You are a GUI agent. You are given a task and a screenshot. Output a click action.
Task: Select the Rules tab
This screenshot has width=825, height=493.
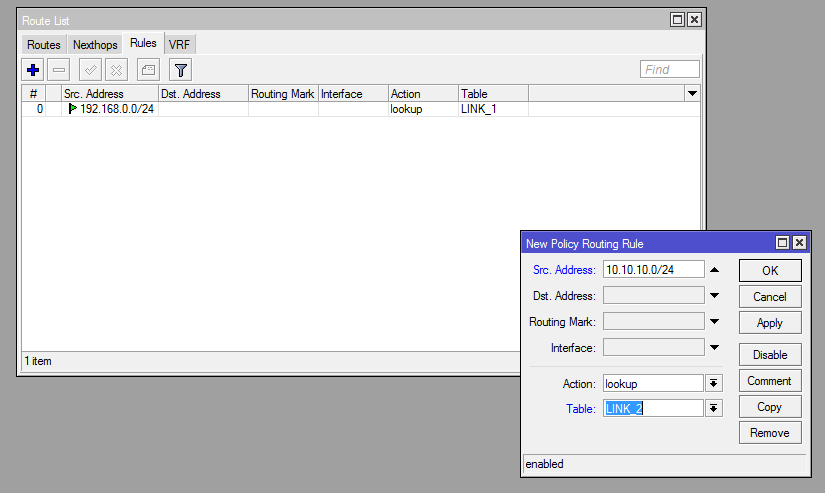pos(143,43)
